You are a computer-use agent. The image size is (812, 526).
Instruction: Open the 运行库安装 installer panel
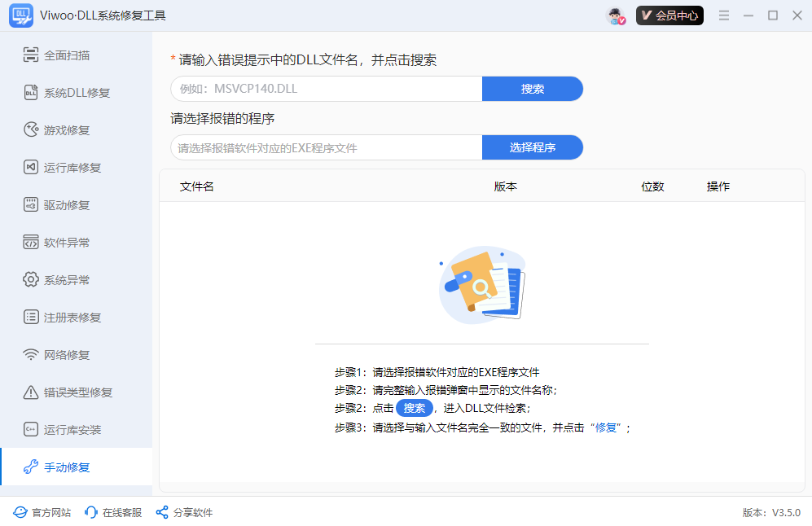click(x=59, y=429)
